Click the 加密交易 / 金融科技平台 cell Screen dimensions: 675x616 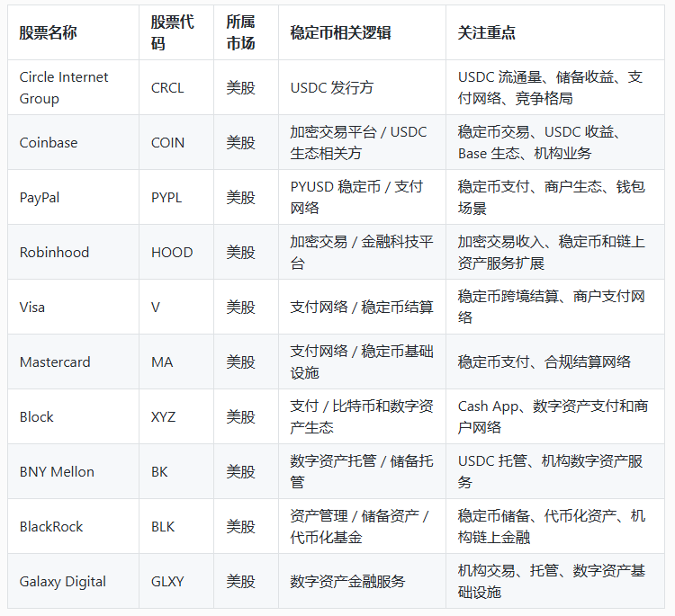tap(362, 252)
